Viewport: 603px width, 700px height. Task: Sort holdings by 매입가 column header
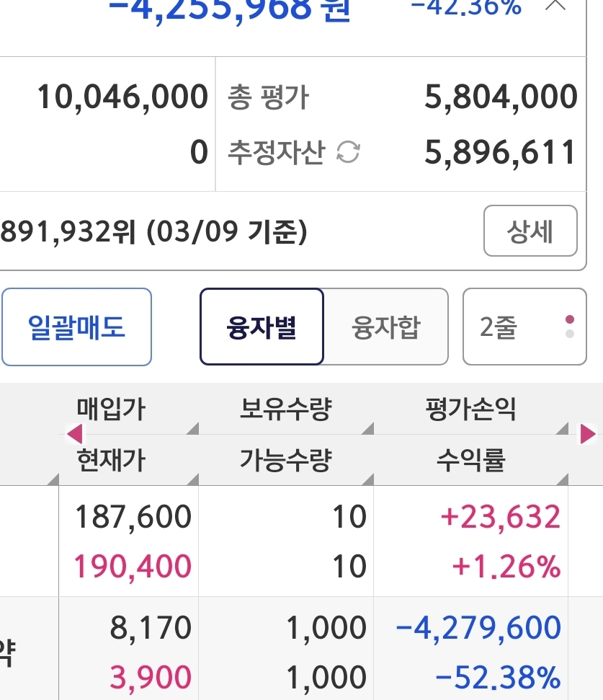(x=111, y=410)
